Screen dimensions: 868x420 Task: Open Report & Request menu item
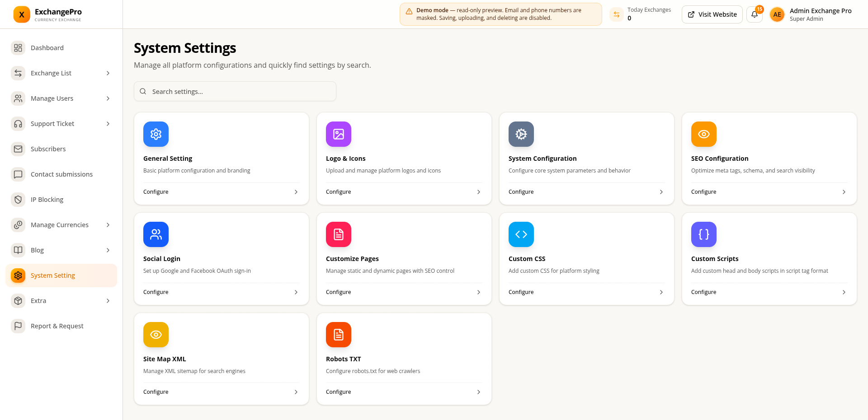pos(61,326)
